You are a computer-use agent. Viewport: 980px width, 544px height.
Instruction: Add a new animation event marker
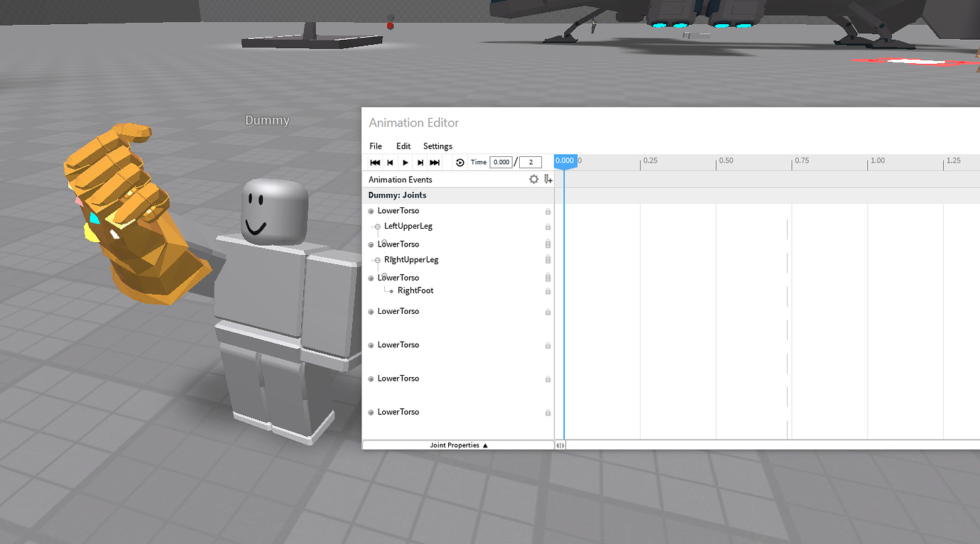548,180
